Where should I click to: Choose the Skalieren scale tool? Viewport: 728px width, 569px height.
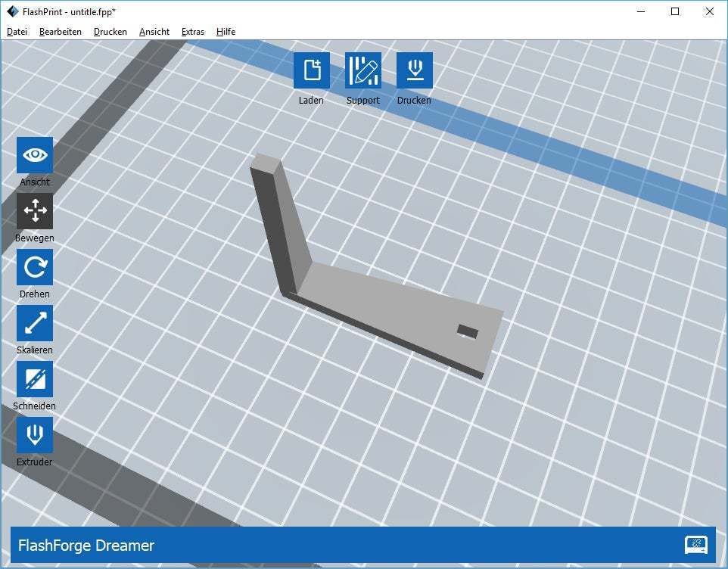click(35, 323)
